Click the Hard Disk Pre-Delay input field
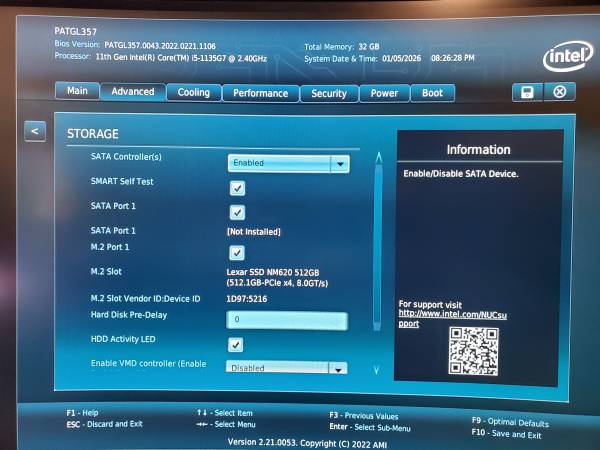600x450 pixels. 287,320
